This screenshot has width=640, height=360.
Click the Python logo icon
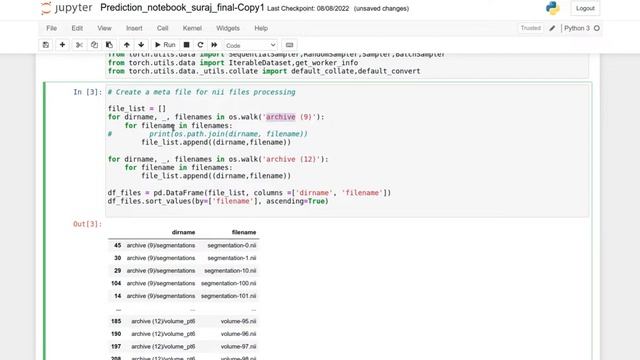point(553,8)
